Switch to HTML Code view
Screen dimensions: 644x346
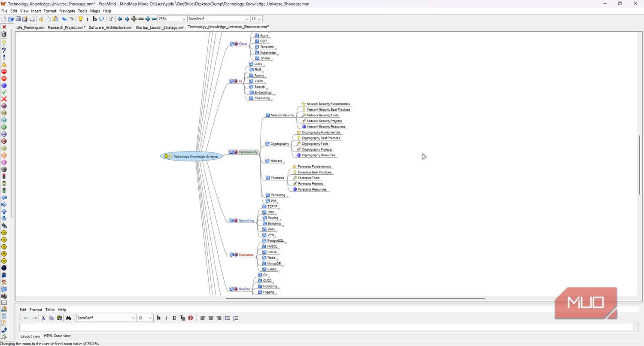click(x=57, y=336)
